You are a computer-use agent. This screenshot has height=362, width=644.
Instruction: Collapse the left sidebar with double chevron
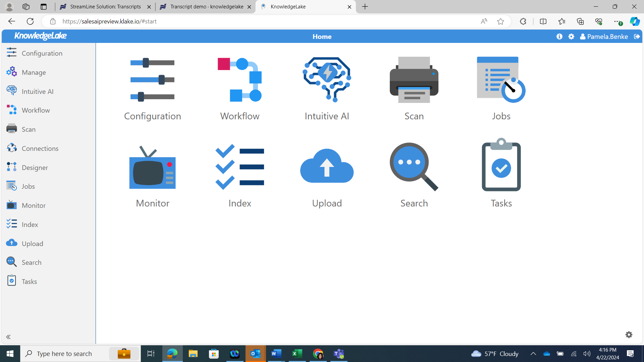(8, 337)
